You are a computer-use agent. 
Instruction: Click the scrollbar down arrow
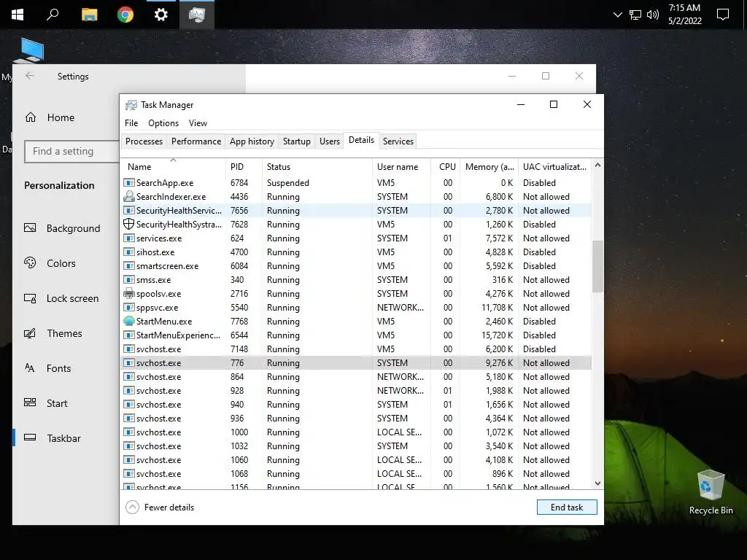[x=597, y=483]
